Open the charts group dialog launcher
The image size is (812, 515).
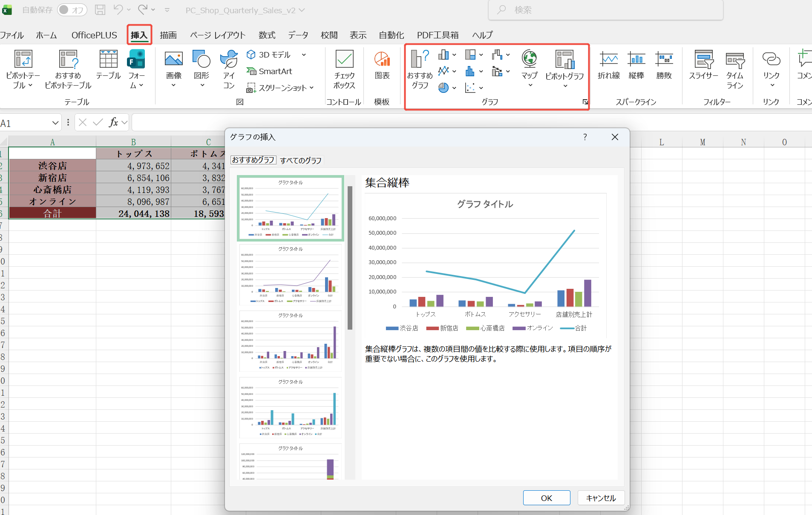[585, 102]
